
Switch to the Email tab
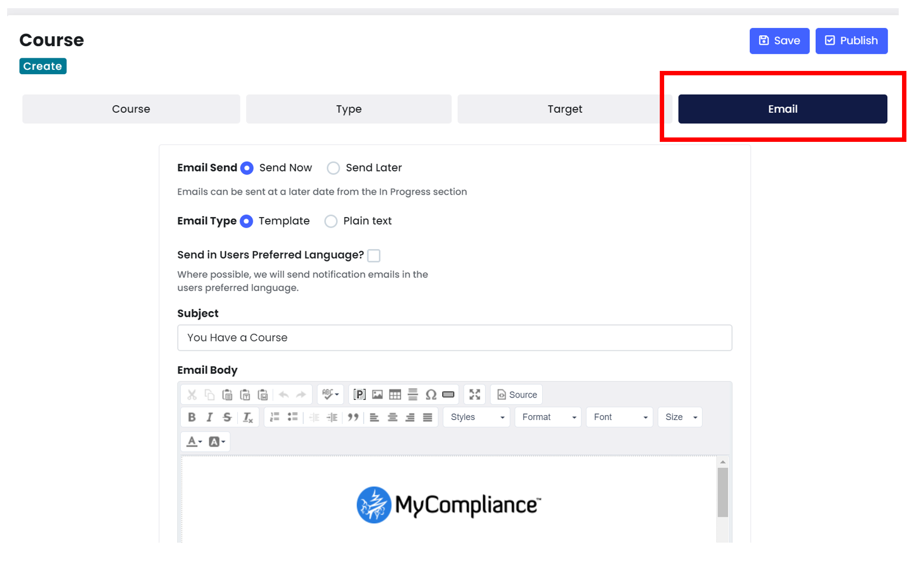click(783, 109)
